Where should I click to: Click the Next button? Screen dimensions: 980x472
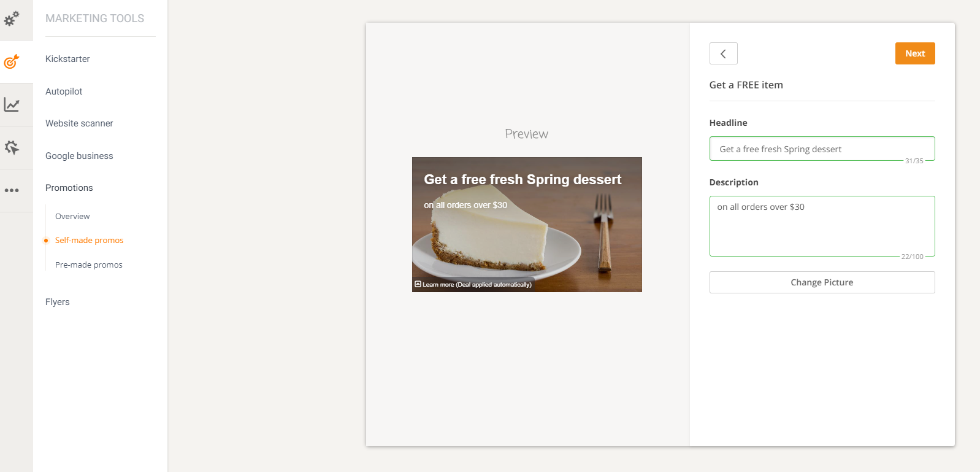[x=915, y=53]
